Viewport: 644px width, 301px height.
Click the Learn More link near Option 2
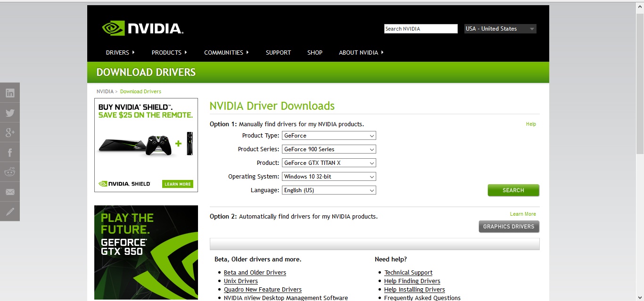pyautogui.click(x=523, y=214)
